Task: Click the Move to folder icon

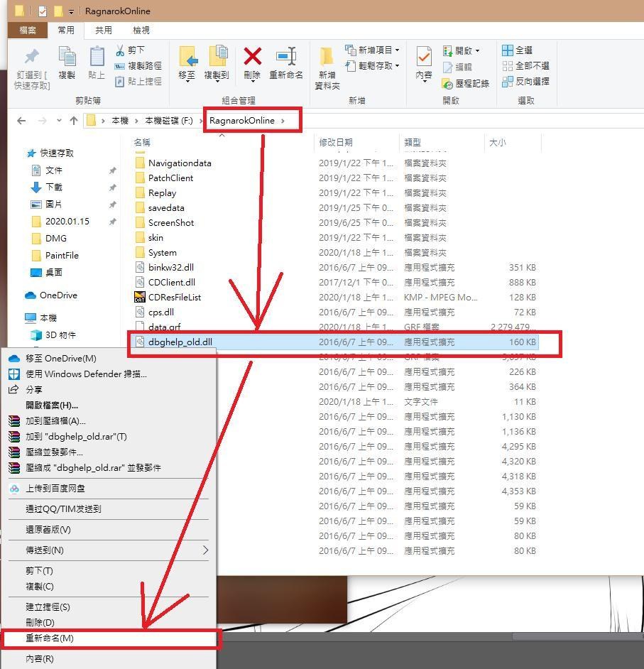Action: (187, 56)
